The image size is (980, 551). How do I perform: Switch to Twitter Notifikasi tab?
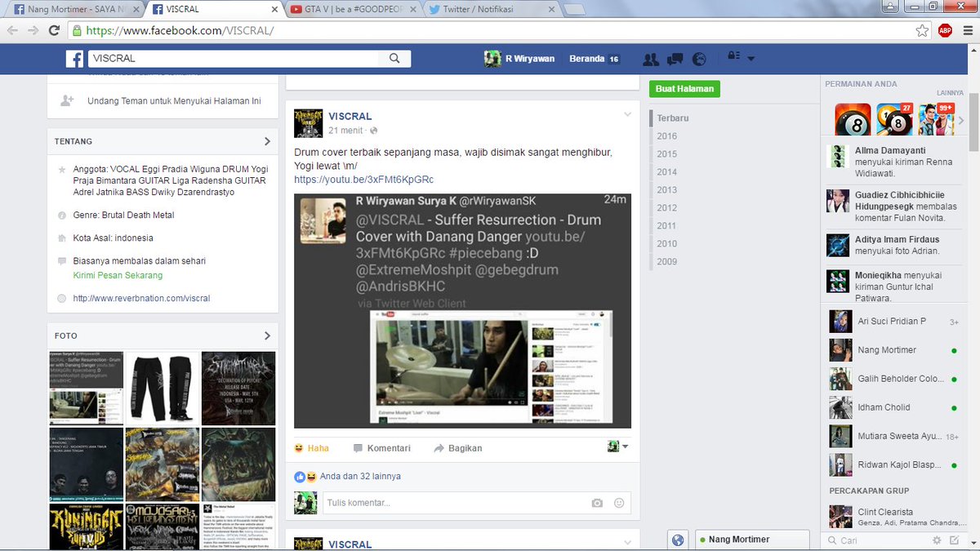(490, 9)
